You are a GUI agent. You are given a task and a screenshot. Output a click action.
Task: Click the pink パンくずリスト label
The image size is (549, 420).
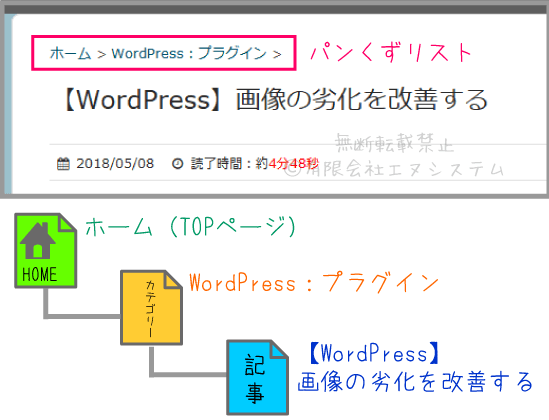391,52
